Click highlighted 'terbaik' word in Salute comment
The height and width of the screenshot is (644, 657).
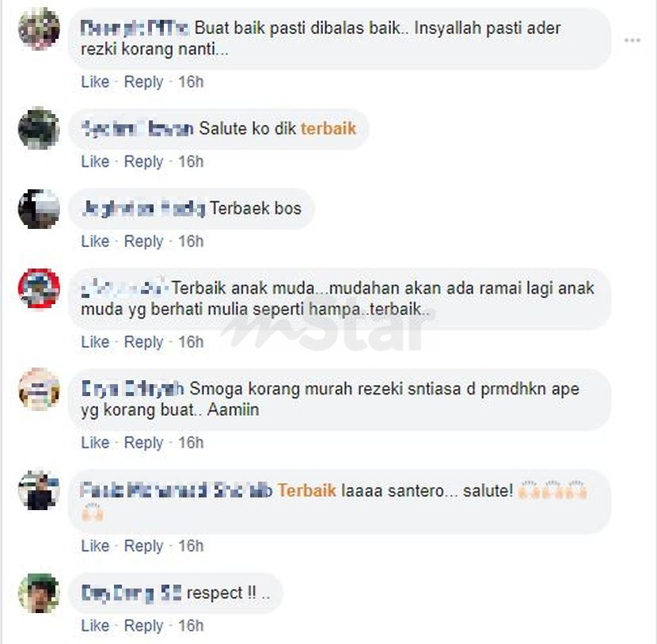pos(328,128)
